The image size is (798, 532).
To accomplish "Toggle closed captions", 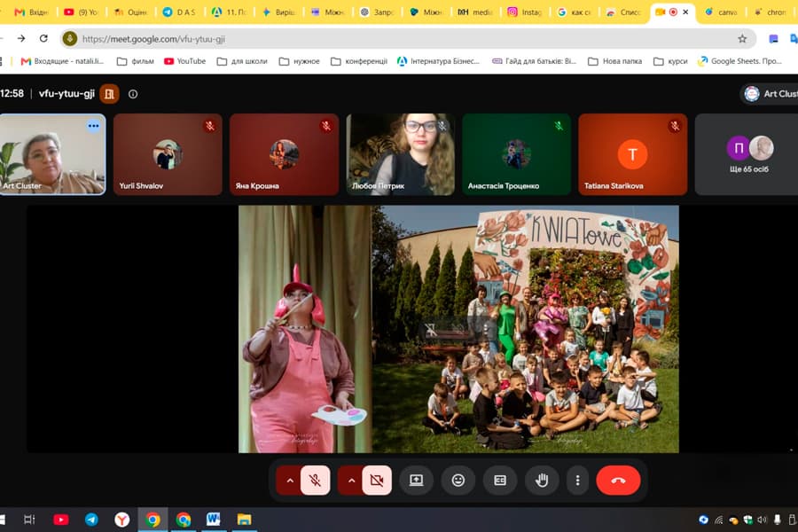I will pyautogui.click(x=500, y=480).
